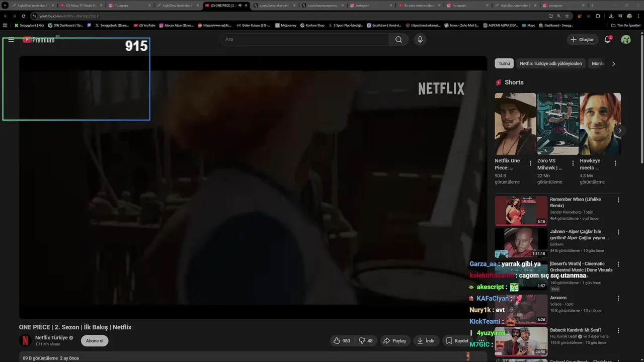
Task: Open the YouTube account avatar menu
Action: pyautogui.click(x=626, y=40)
